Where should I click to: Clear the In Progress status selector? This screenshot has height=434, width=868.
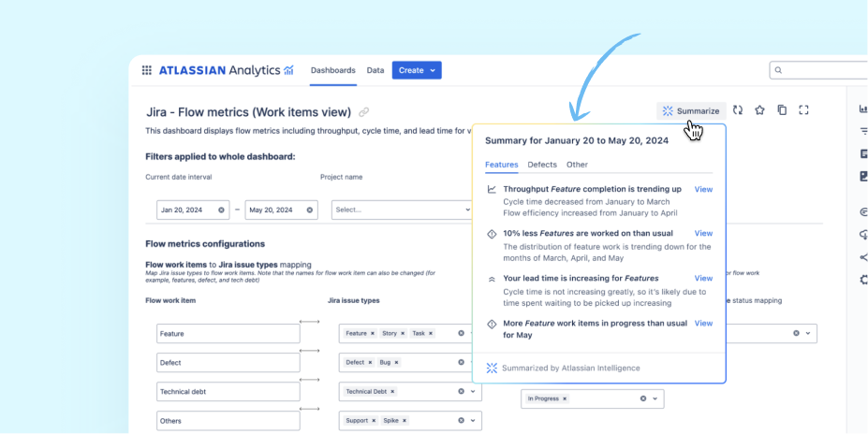[643, 398]
